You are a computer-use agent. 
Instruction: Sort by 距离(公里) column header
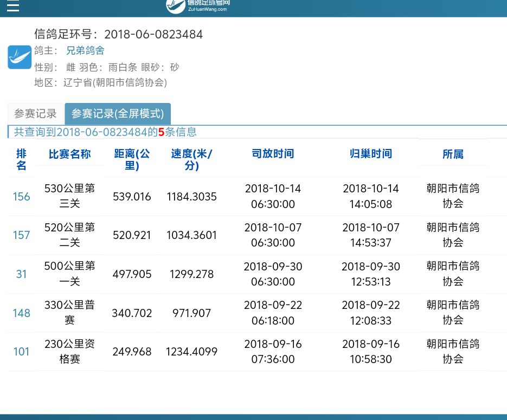(x=132, y=159)
